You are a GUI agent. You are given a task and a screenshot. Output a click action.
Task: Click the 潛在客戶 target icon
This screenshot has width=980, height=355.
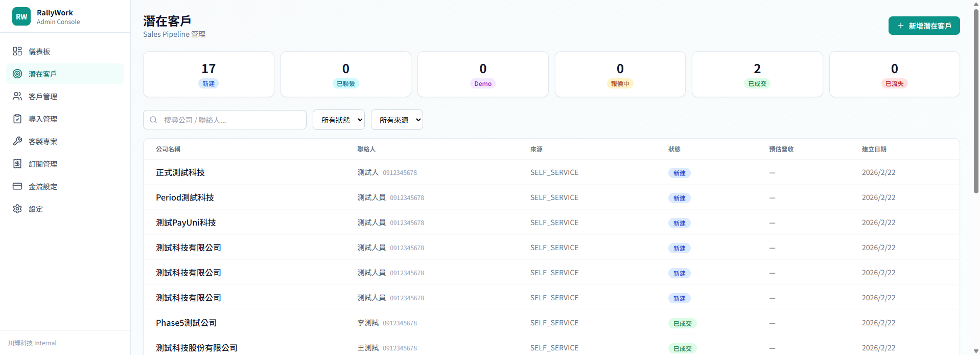pos(17,74)
